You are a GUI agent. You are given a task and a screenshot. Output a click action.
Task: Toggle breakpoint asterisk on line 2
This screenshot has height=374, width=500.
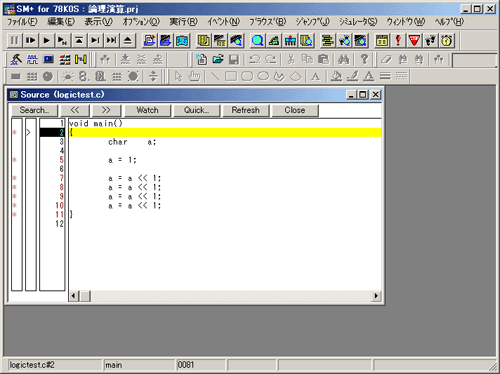(15, 133)
